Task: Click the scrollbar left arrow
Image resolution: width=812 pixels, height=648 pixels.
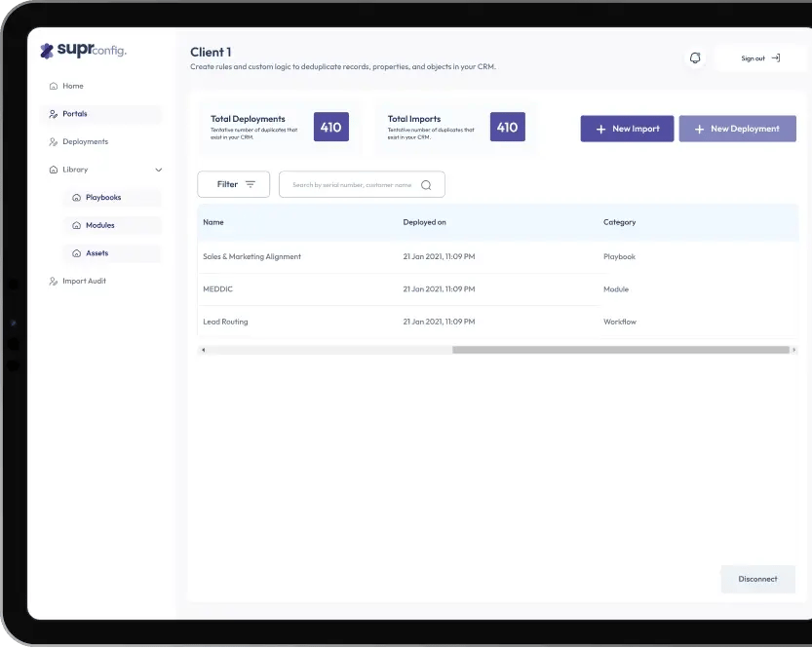Action: click(x=204, y=351)
